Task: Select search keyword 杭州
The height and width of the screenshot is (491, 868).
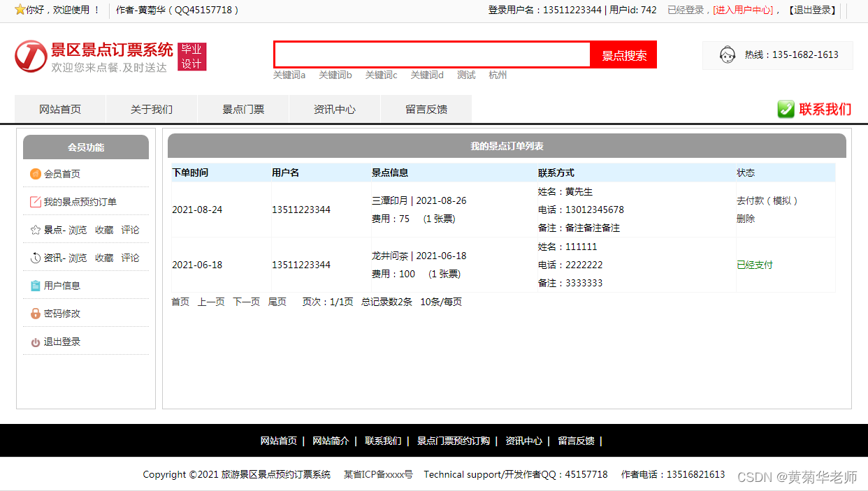Action: 498,75
